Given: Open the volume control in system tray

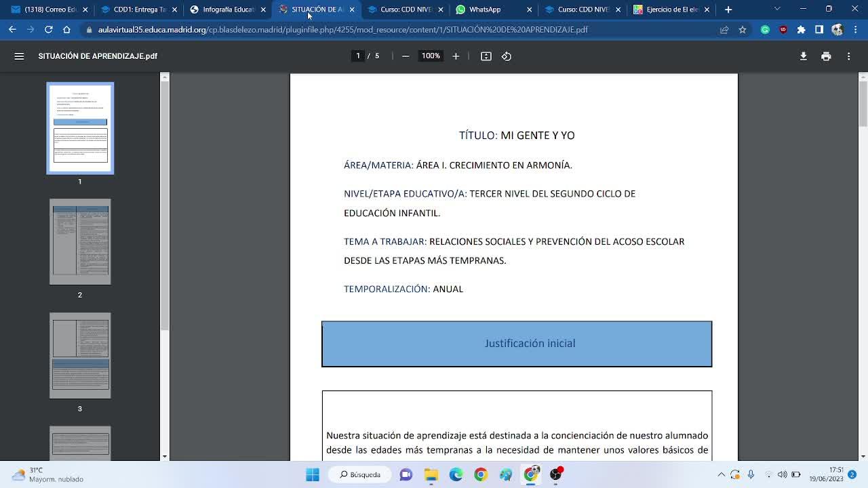Looking at the screenshot, I should coord(783,474).
